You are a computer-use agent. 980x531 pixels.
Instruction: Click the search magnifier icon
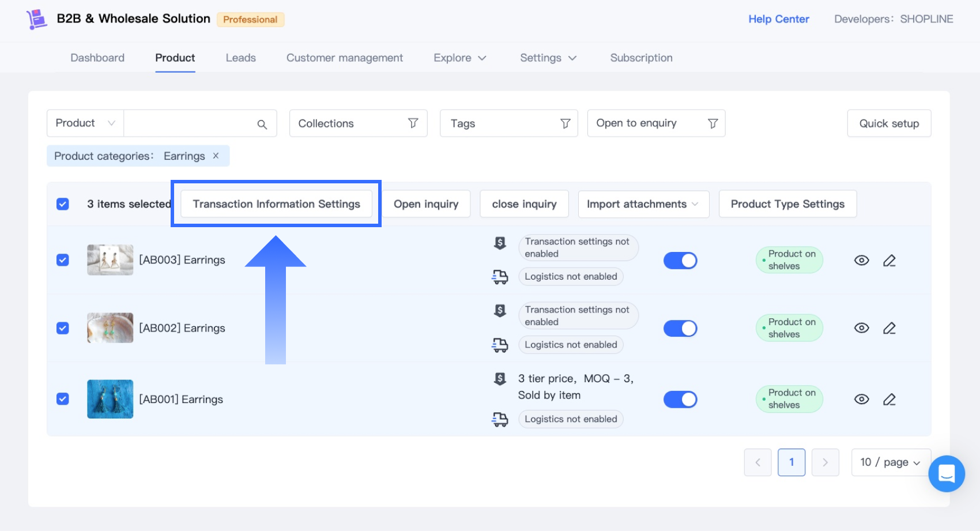pos(262,124)
